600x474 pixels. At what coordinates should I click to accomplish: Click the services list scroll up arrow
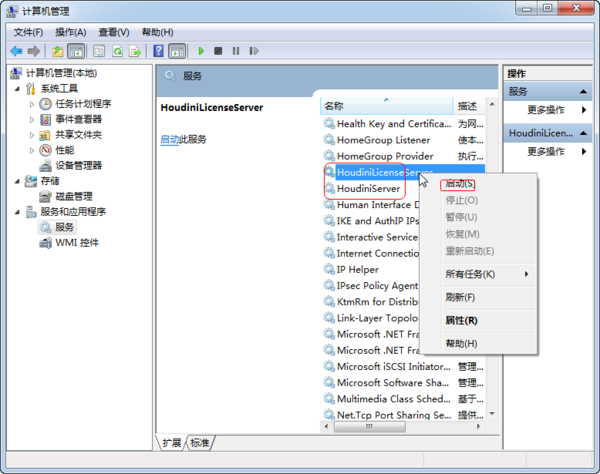492,104
